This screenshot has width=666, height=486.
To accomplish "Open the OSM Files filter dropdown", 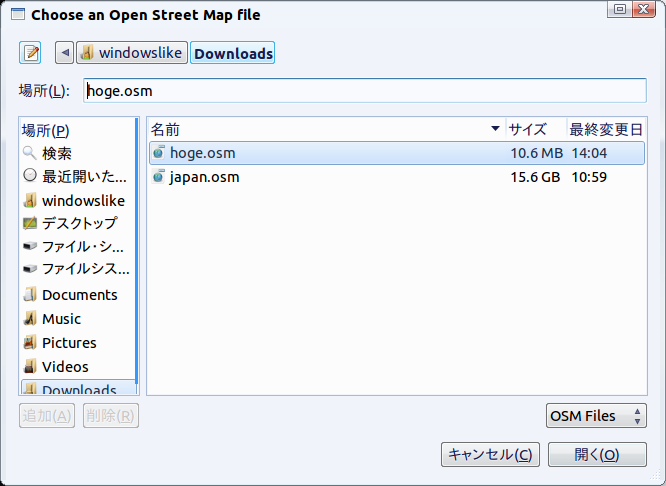I will (596, 415).
